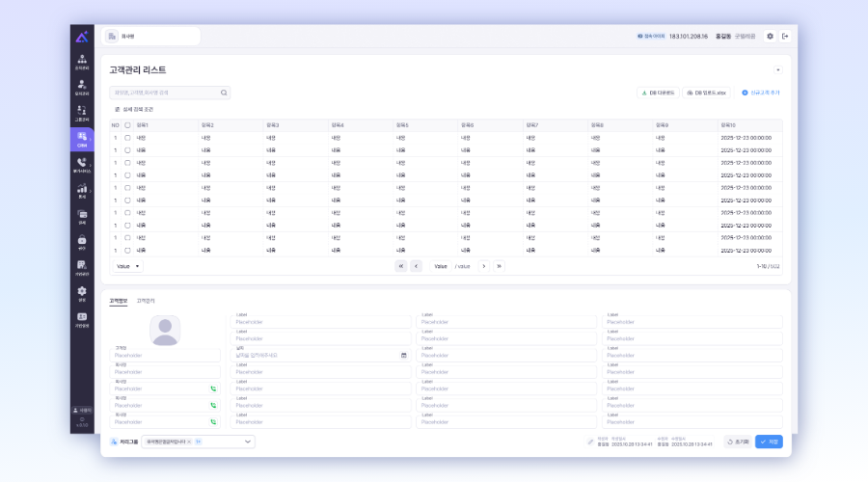Click the first green phone call icon

(x=213, y=388)
